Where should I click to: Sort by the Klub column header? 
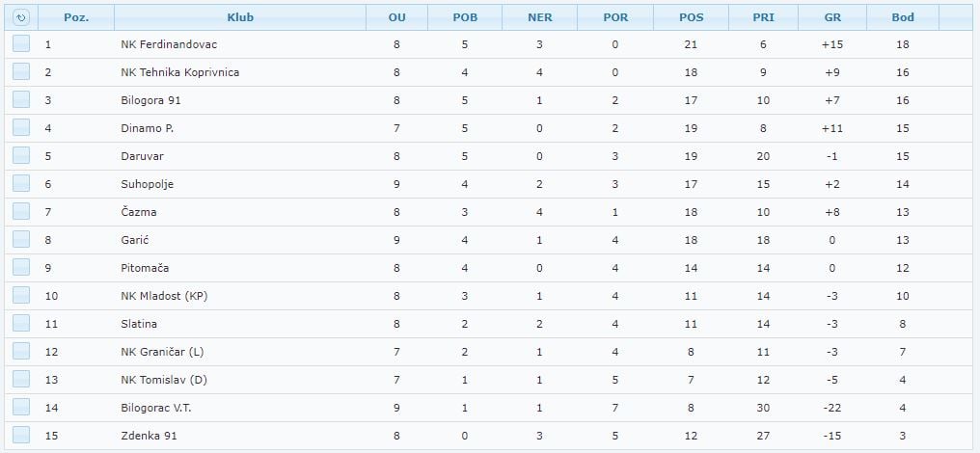point(240,17)
